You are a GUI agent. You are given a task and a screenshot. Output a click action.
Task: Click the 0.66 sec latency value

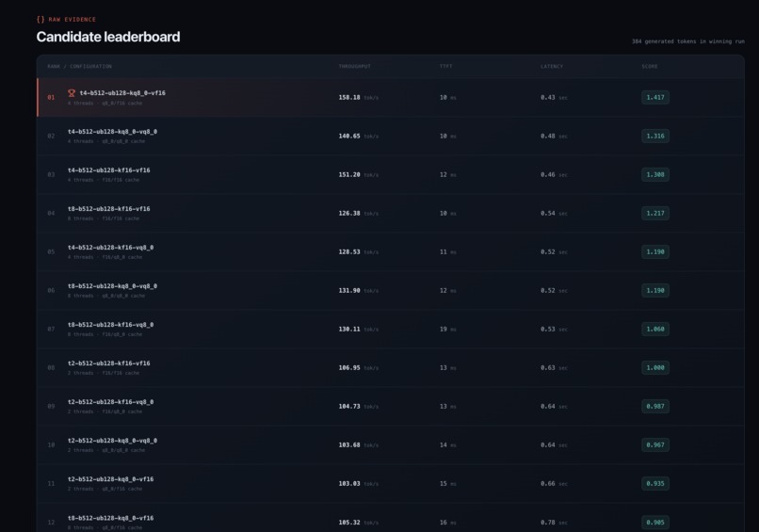[x=555, y=484]
